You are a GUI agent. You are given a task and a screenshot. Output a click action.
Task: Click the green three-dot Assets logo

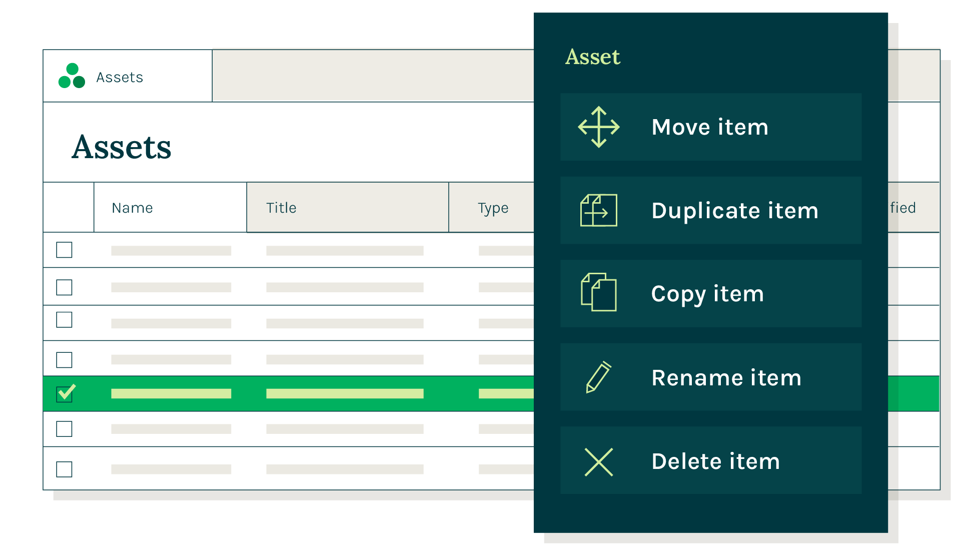pyautogui.click(x=72, y=77)
